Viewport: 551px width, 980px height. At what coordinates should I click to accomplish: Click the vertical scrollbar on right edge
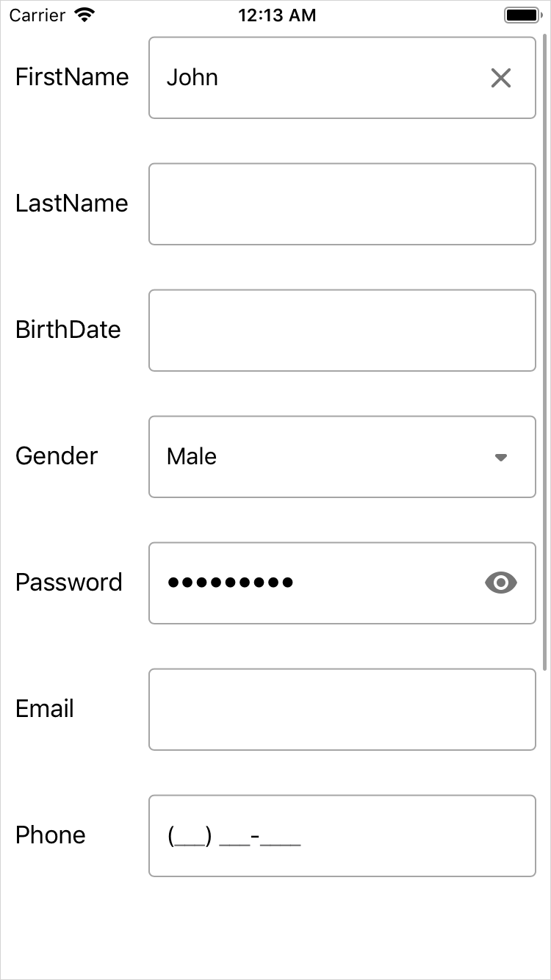point(544,353)
